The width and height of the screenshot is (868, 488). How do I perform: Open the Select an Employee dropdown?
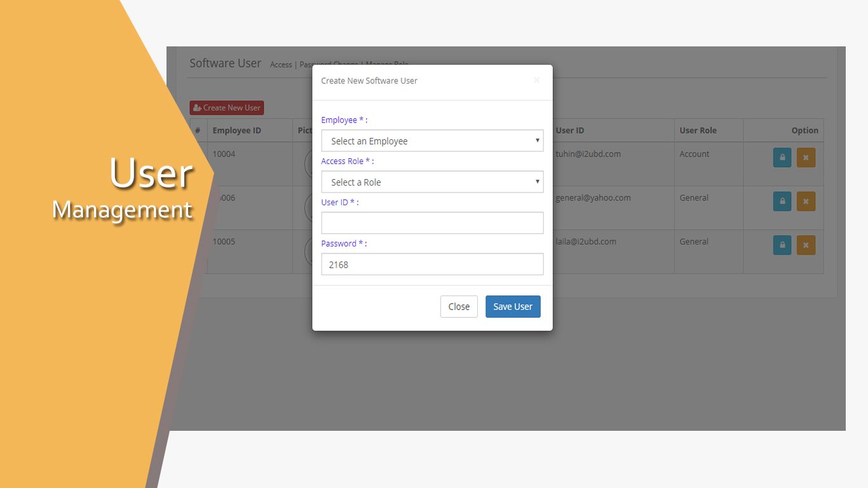pyautogui.click(x=432, y=141)
